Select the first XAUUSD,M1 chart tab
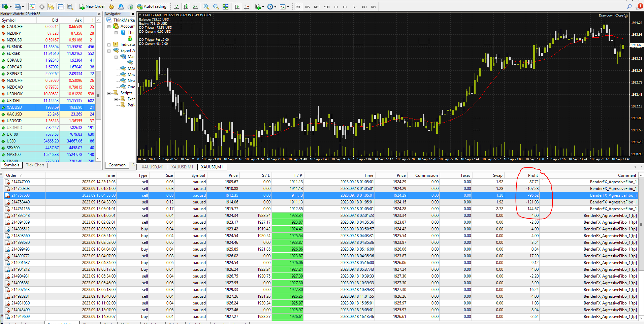Screen dimensions: 644x324 (x=153, y=167)
